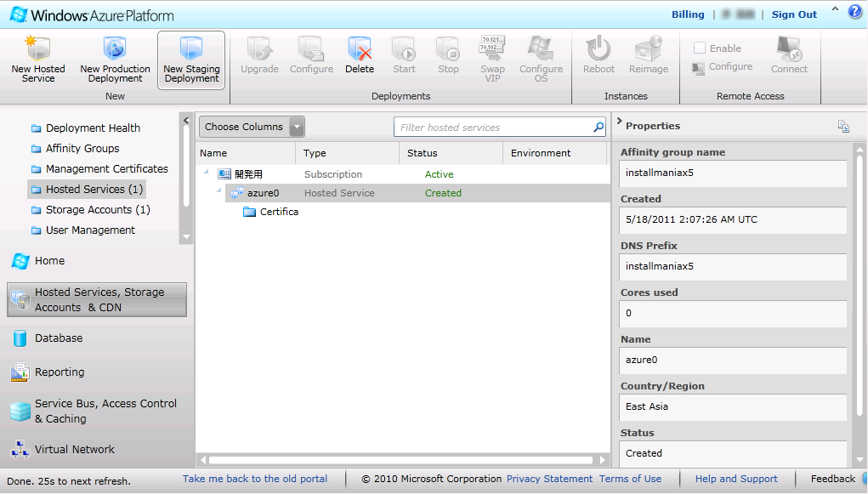Click the horizontal scrollbar of the services grid
The height and width of the screenshot is (494, 868).
click(x=402, y=460)
